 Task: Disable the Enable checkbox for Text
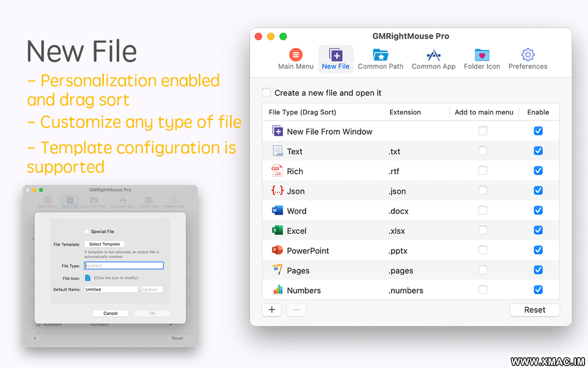(538, 151)
